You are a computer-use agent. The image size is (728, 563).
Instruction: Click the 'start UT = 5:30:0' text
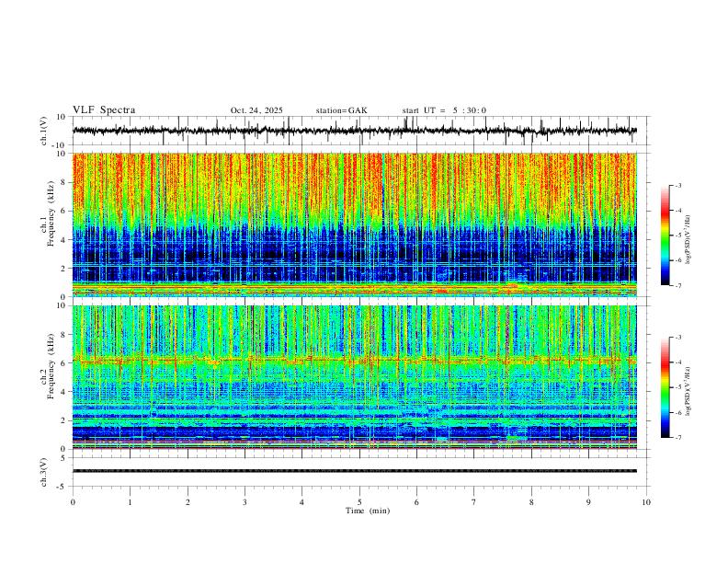tap(444, 110)
